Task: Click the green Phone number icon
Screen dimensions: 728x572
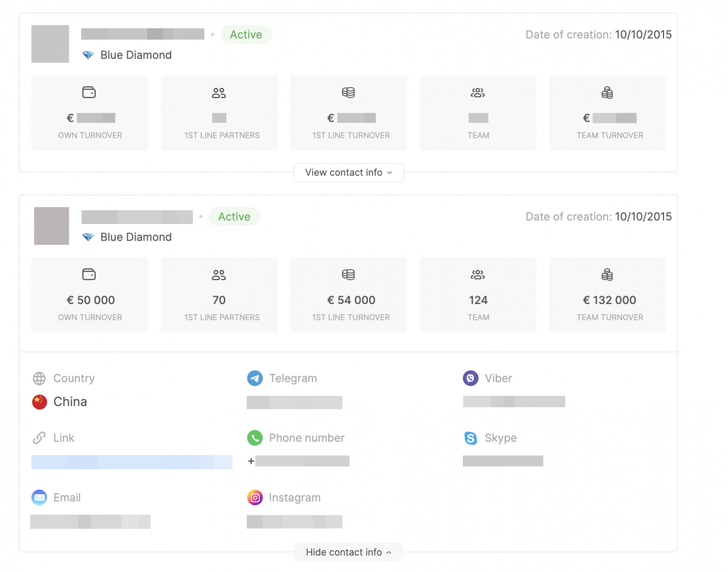Action: 255,438
